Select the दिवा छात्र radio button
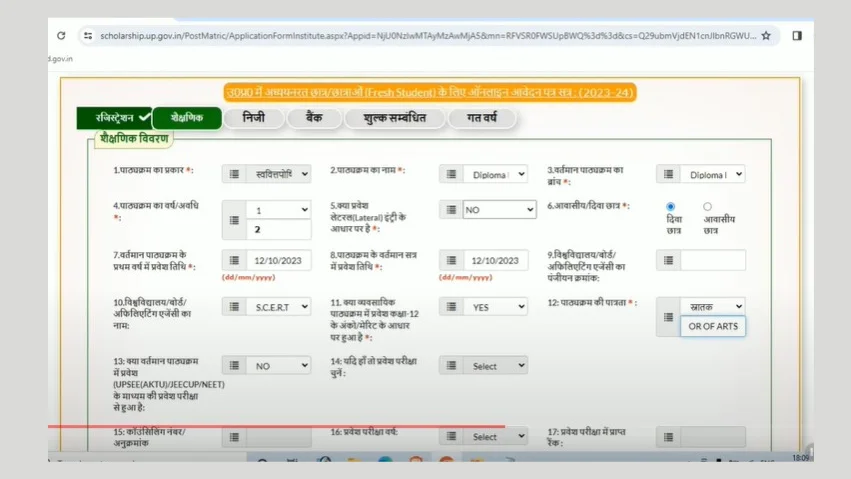Image resolution: width=851 pixels, height=479 pixels. point(670,207)
